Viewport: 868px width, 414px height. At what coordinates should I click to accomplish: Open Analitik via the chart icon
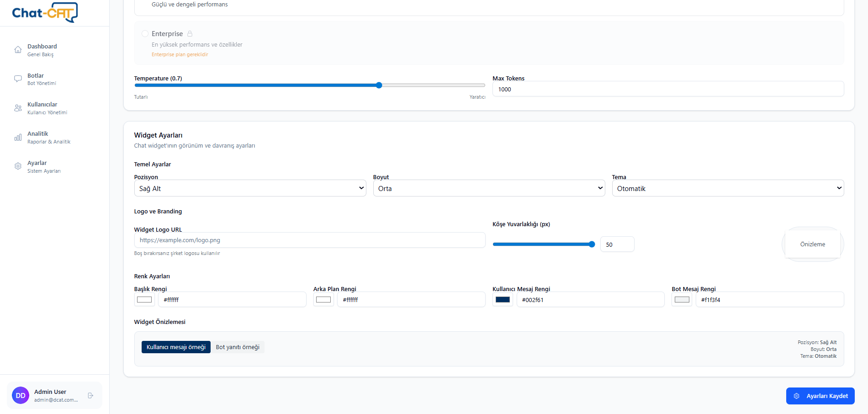click(18, 137)
